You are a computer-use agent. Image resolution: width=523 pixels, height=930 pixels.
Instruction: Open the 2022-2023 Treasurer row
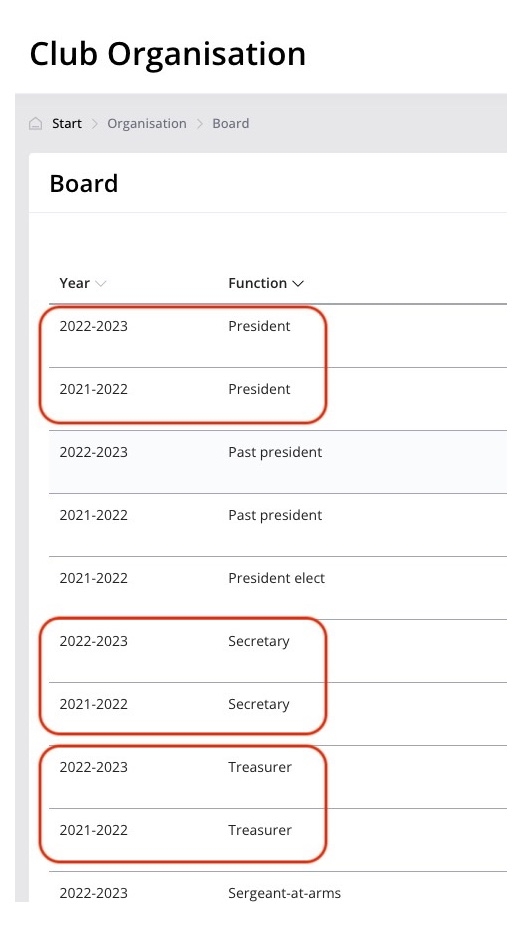pyautogui.click(x=278, y=776)
